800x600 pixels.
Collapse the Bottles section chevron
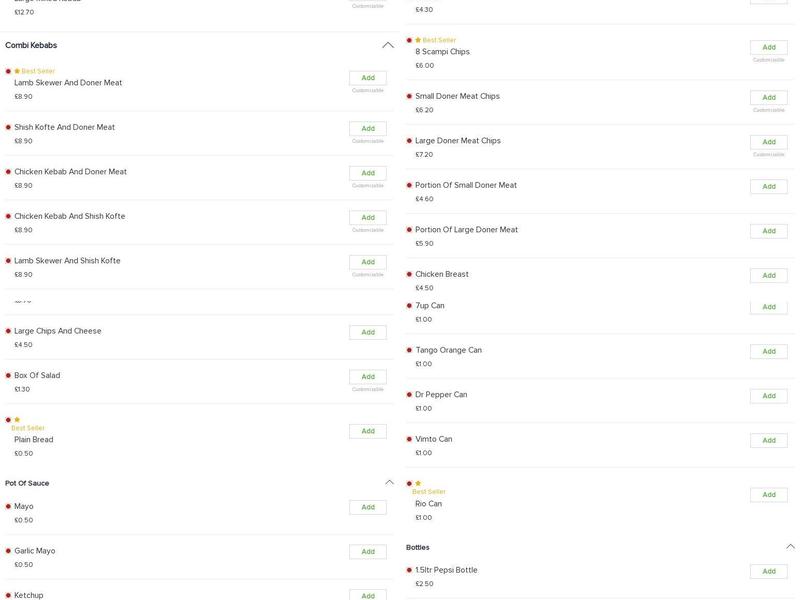click(x=790, y=547)
